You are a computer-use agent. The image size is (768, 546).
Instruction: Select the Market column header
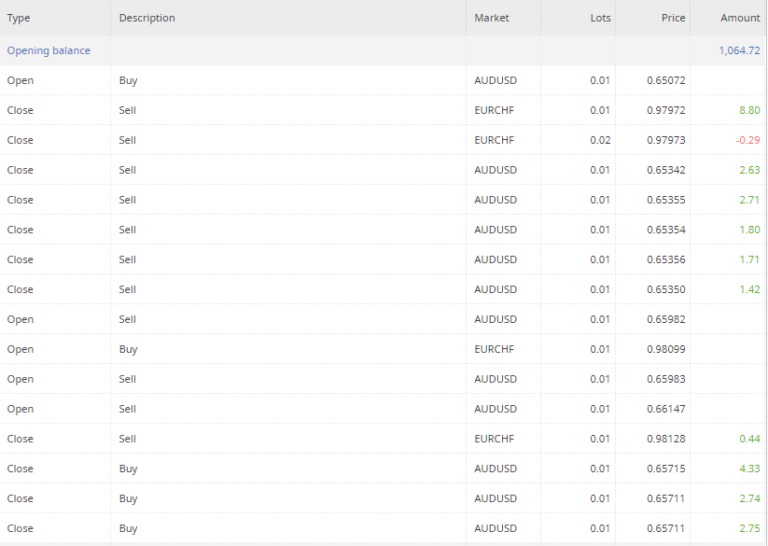[x=491, y=18]
